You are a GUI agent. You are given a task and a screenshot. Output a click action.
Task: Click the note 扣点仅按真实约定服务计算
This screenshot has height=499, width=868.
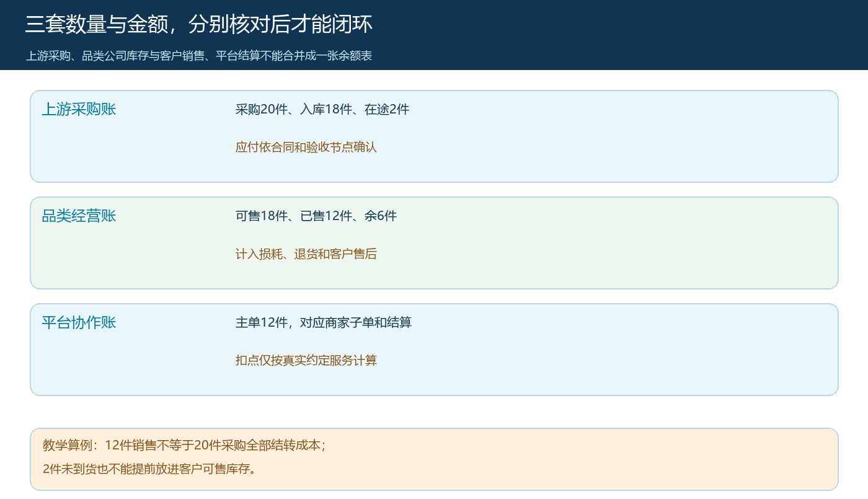pos(306,361)
